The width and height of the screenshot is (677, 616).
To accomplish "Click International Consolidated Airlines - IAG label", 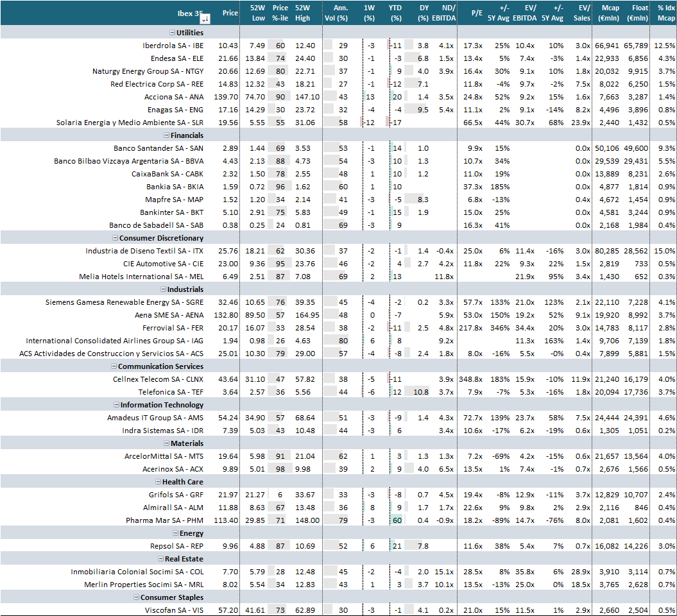I will (x=114, y=341).
